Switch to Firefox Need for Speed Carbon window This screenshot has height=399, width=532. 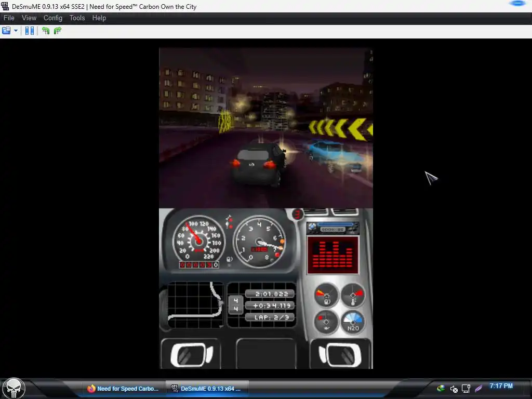pos(123,389)
